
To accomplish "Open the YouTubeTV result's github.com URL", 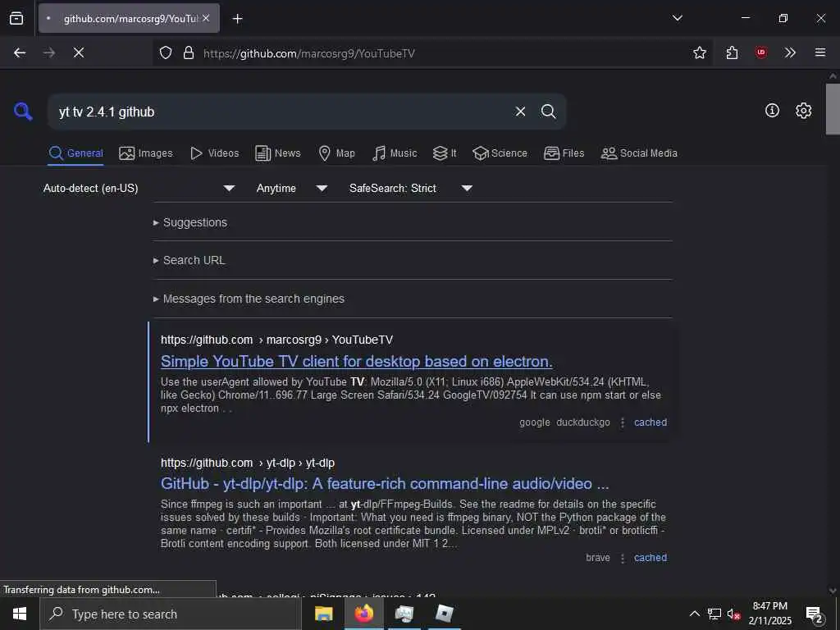I will pyautogui.click(x=276, y=340).
